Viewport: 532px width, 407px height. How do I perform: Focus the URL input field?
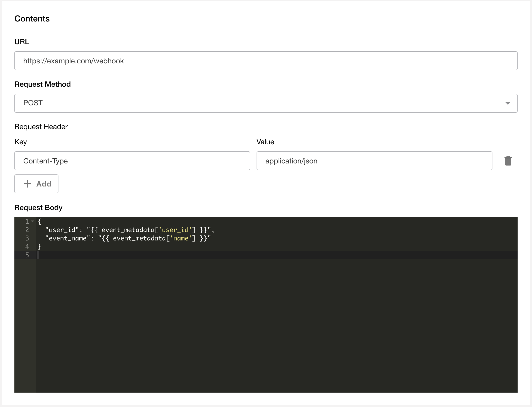click(266, 61)
